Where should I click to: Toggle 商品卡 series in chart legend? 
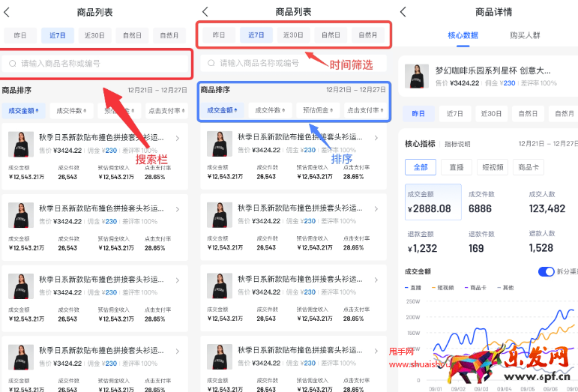[476, 288]
